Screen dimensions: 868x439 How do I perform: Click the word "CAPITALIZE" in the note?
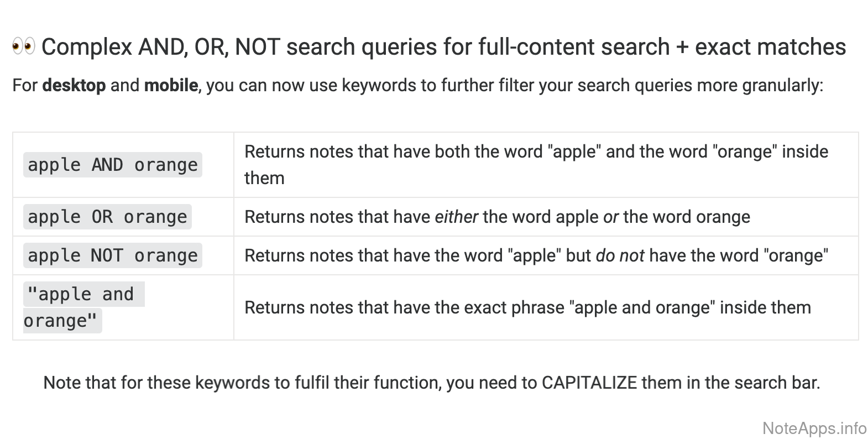tap(589, 383)
